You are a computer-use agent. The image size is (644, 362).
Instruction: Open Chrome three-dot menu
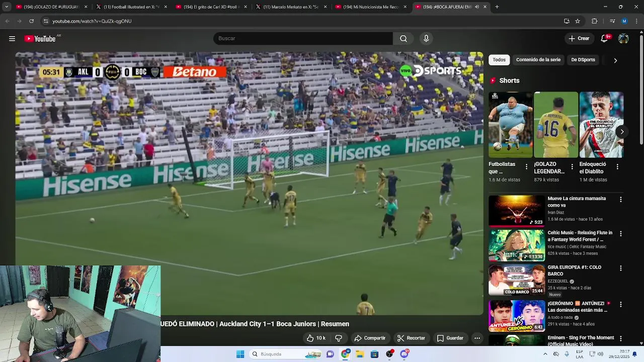(636, 21)
